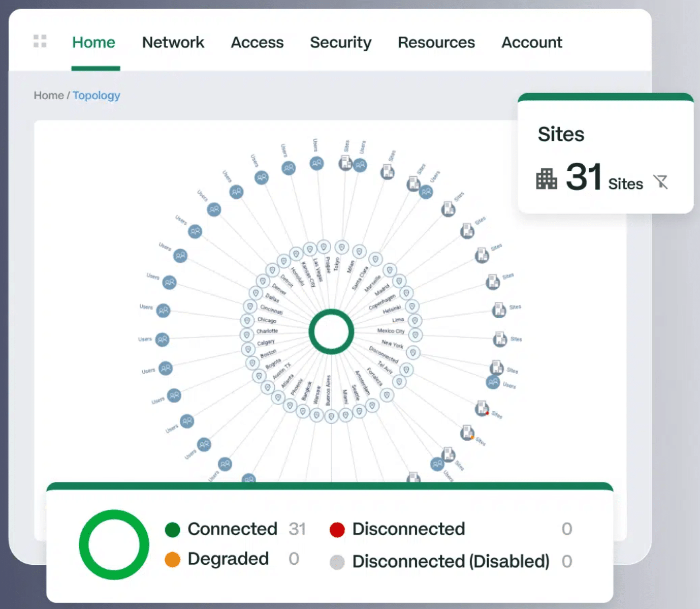
Task: Open the Austin TX PoP node
Action: click(x=268, y=388)
